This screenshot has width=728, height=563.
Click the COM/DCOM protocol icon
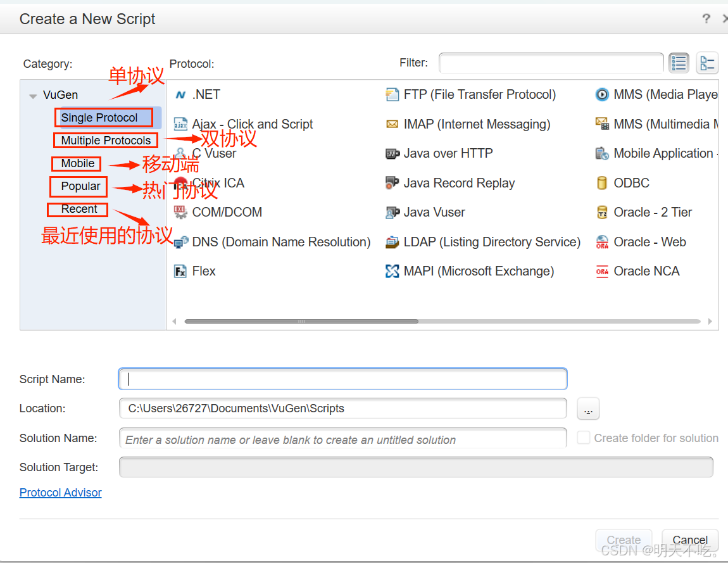tap(180, 212)
